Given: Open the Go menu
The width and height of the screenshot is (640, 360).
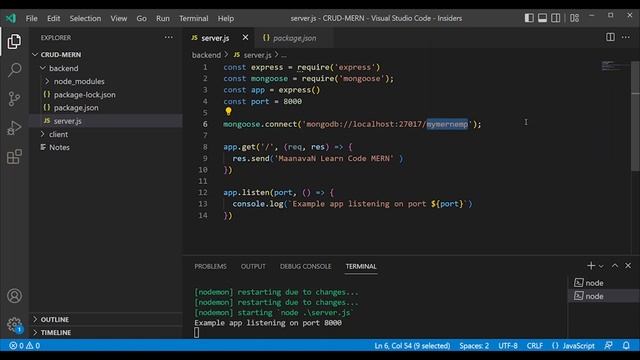Looking at the screenshot, I should coord(142,18).
